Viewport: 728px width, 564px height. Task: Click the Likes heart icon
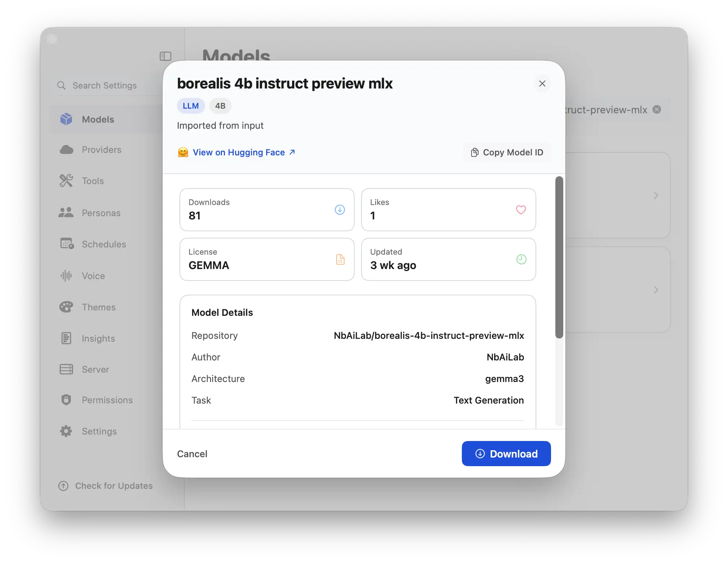click(x=521, y=209)
